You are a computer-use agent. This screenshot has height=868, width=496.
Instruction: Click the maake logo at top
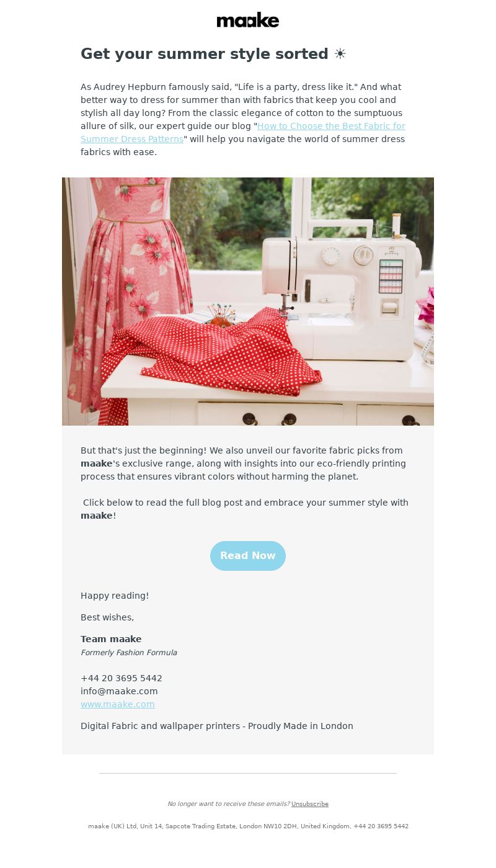(x=248, y=20)
